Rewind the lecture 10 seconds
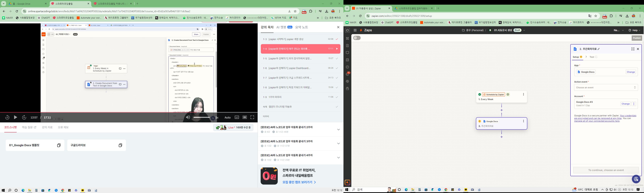644x193 pixels. [7, 117]
